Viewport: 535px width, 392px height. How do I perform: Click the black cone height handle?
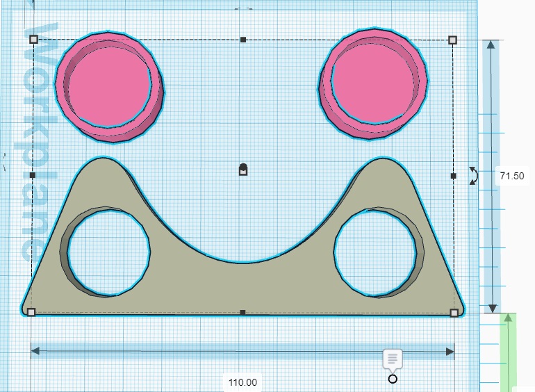pos(242,168)
